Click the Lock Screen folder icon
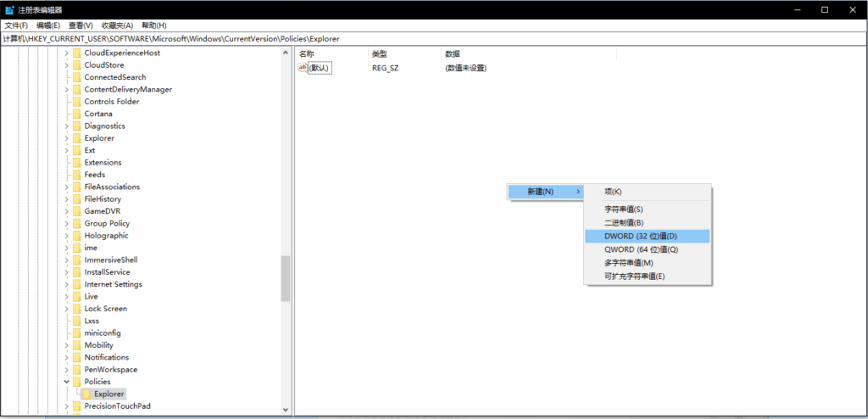Image resolution: width=868 pixels, height=419 pixels. coord(76,309)
